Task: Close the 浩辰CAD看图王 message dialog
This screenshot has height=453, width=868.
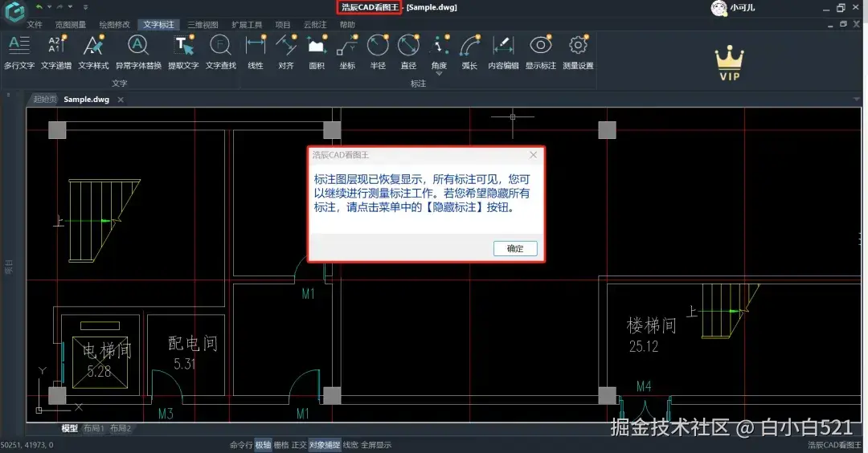Action: [x=533, y=155]
